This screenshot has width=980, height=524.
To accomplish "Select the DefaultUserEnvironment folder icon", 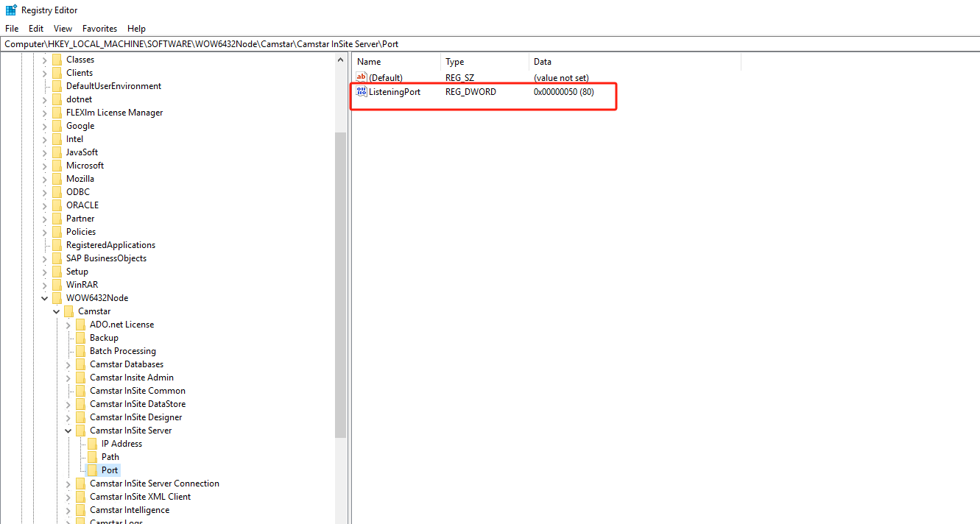I will (57, 86).
